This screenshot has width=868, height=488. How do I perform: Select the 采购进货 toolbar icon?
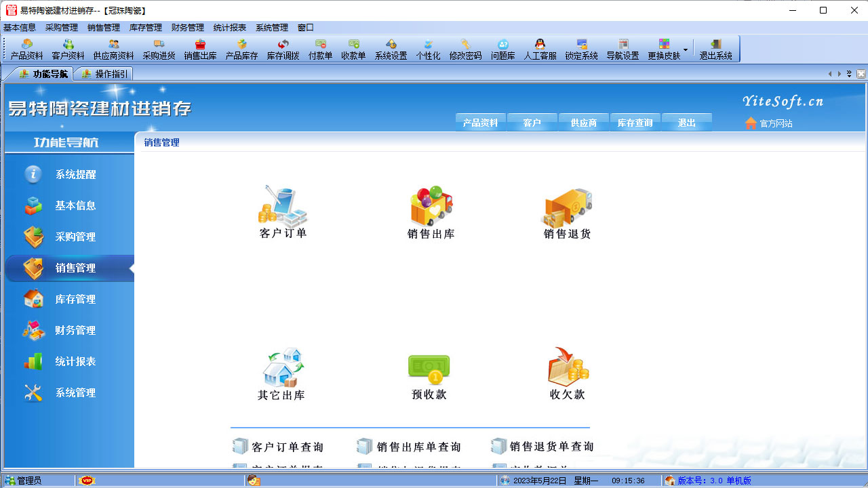pos(159,49)
